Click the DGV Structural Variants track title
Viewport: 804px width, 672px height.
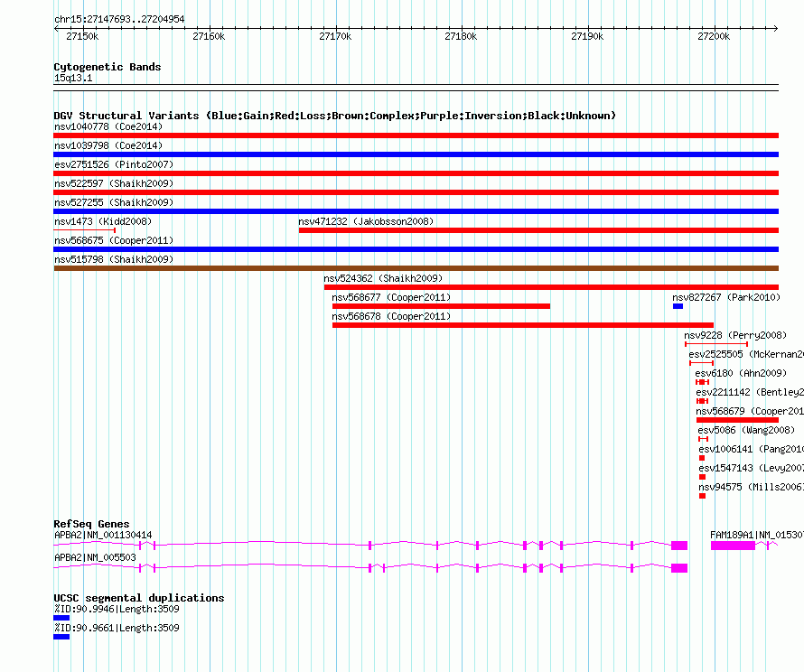click(335, 116)
